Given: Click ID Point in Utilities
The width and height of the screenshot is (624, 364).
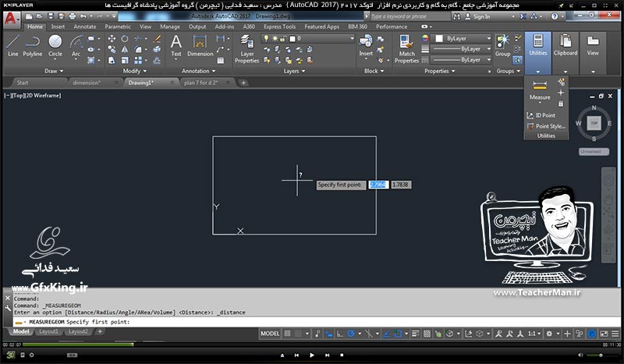Looking at the screenshot, I should pos(541,115).
